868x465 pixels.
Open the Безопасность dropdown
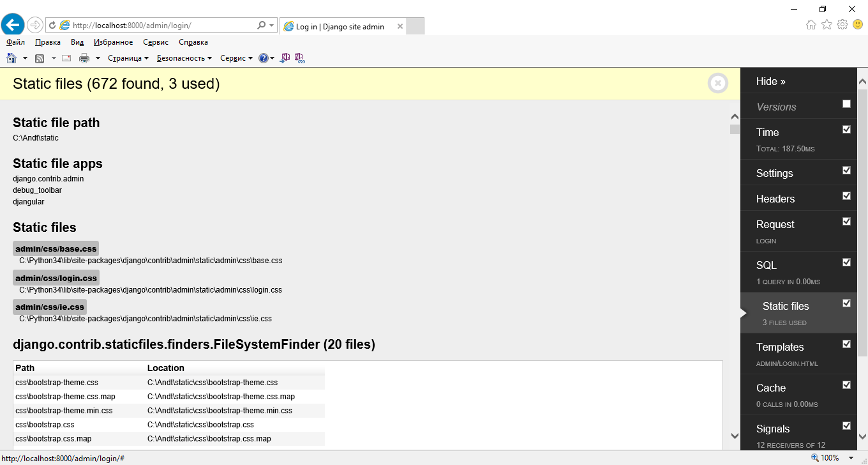[184, 58]
